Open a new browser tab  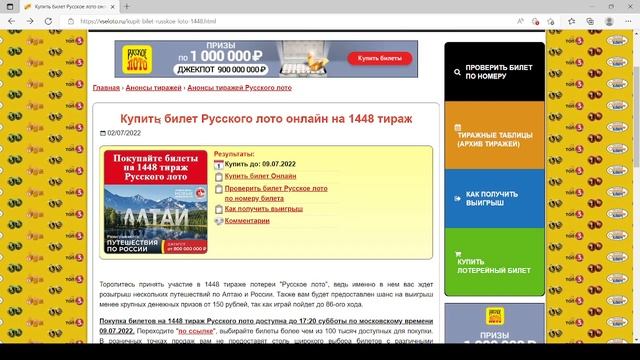[x=127, y=7]
